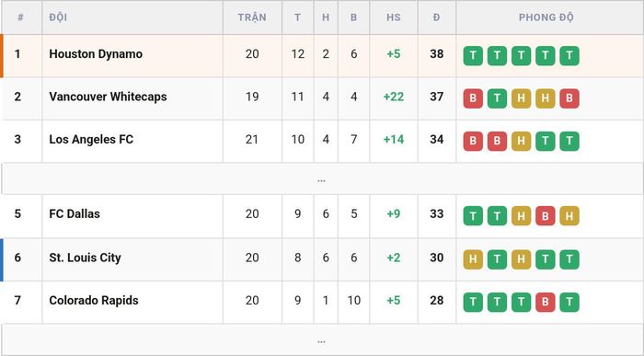
Task: Open the Houston Dynamo team link
Action: pos(96,53)
